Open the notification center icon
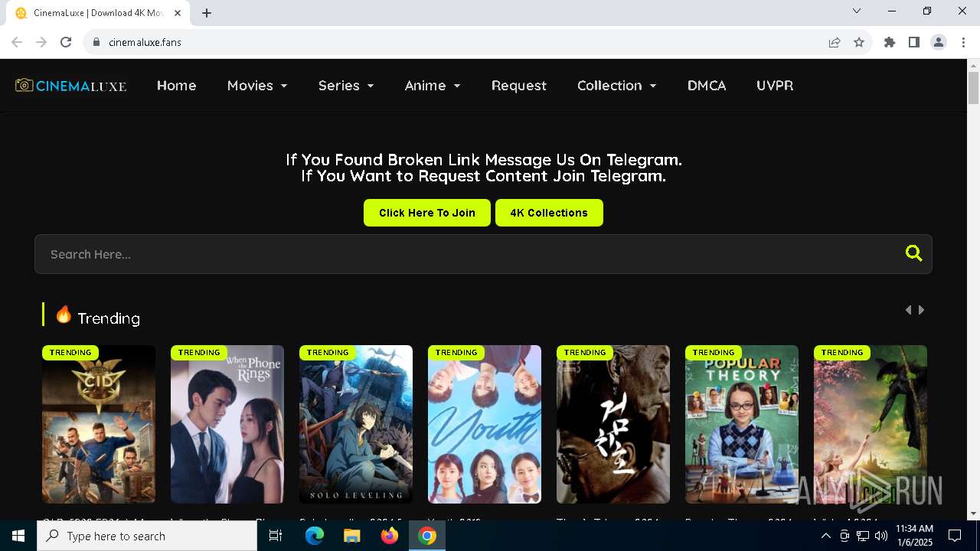 (x=955, y=536)
